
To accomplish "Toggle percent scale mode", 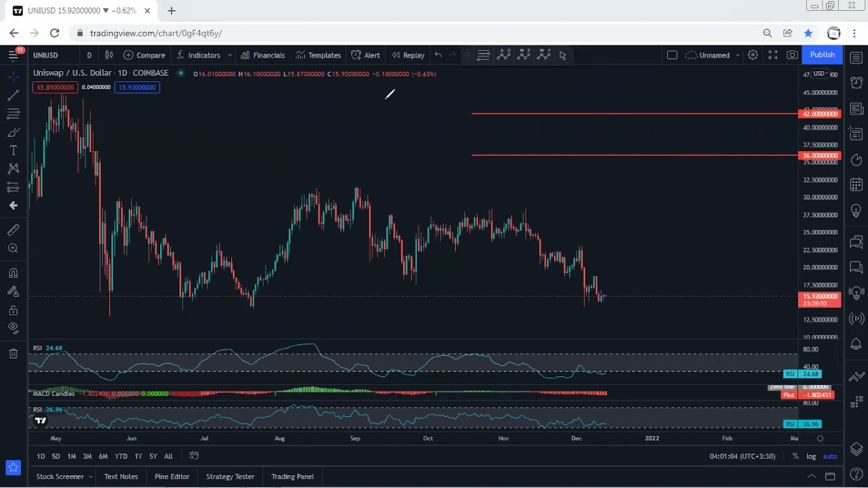I will [x=795, y=456].
